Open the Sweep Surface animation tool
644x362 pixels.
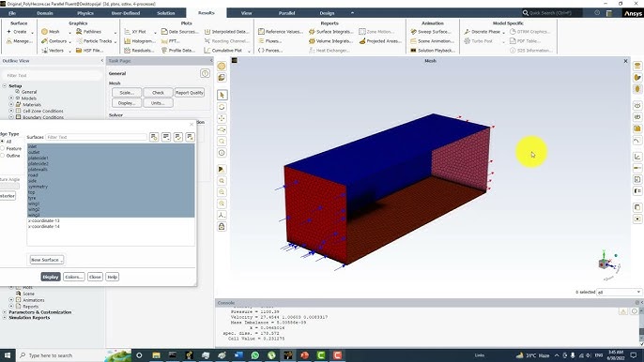[430, 32]
